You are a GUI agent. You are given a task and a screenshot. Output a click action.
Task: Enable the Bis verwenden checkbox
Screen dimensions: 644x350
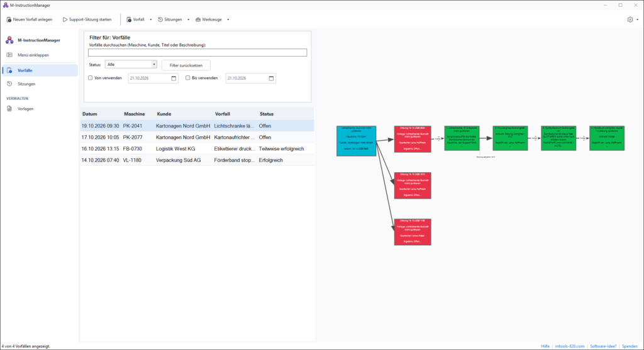[x=187, y=77]
